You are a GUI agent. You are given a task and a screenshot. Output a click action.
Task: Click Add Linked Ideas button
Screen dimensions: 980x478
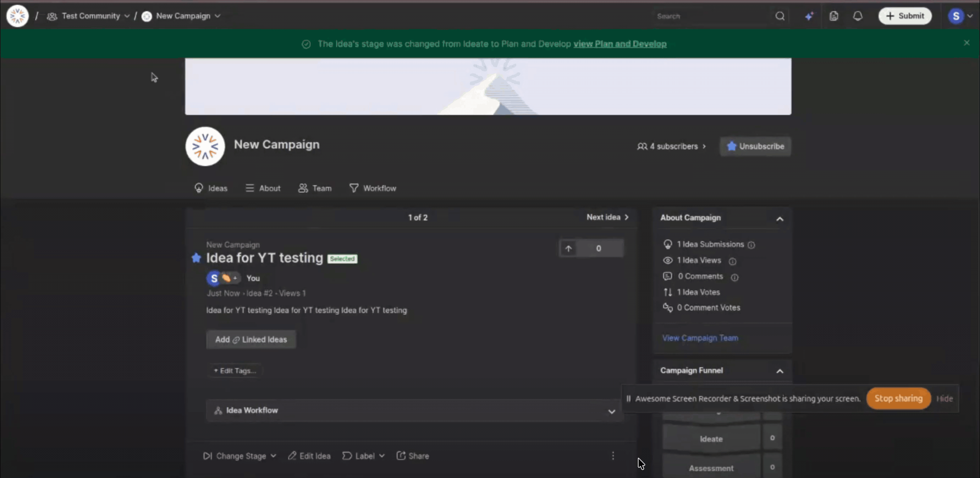251,340
